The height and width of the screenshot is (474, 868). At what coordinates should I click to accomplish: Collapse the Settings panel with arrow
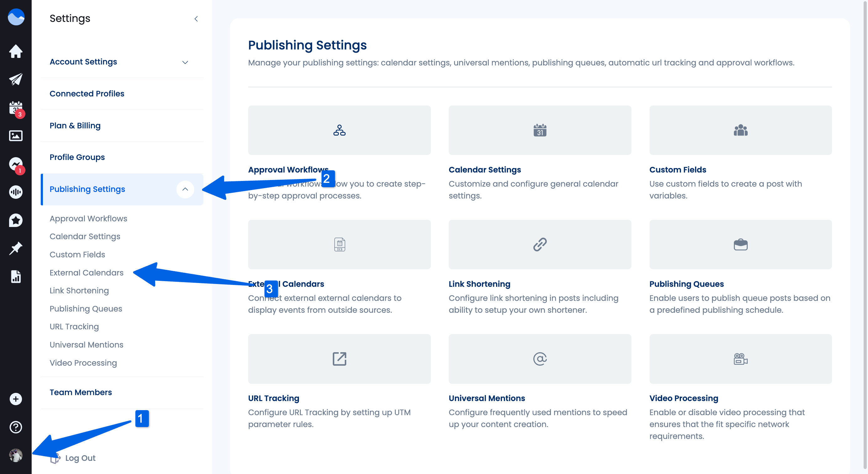(x=196, y=19)
